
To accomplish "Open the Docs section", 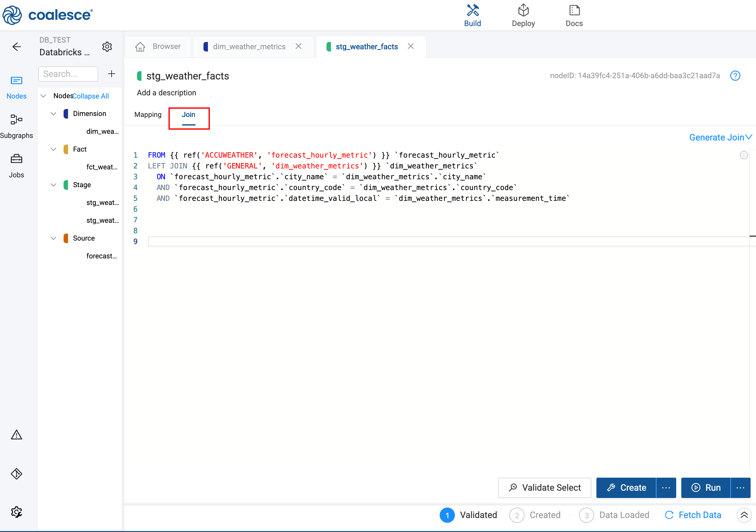I will [574, 16].
